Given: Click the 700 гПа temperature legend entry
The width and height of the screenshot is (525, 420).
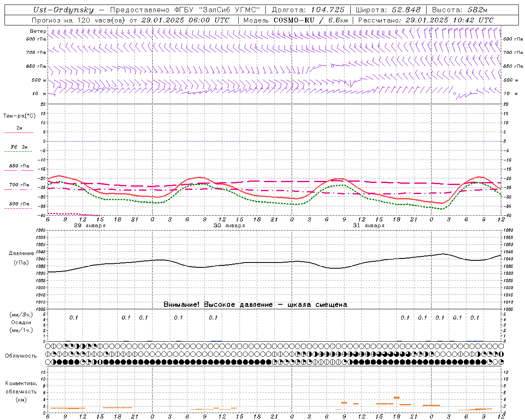Looking at the screenshot, I should [19, 185].
